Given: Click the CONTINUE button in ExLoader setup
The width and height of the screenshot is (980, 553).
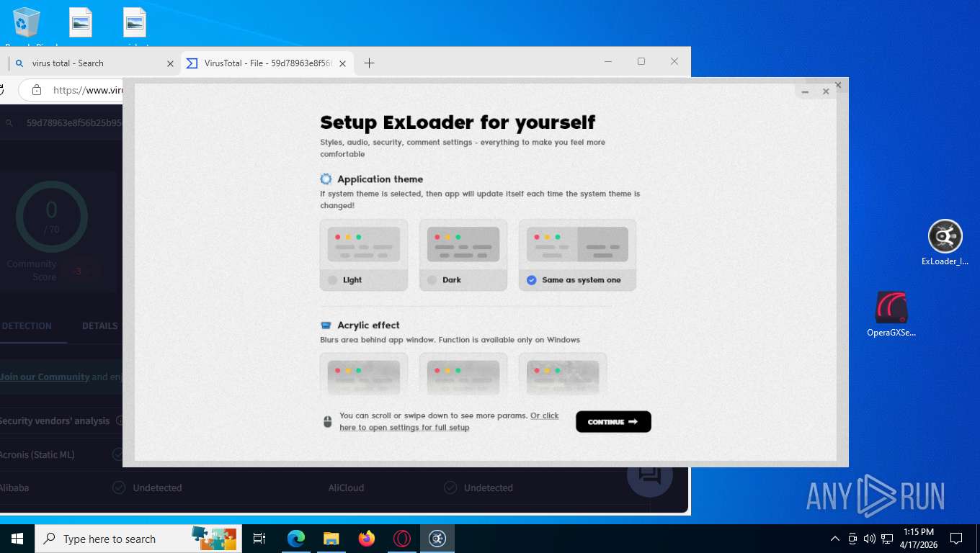Looking at the screenshot, I should tap(613, 422).
